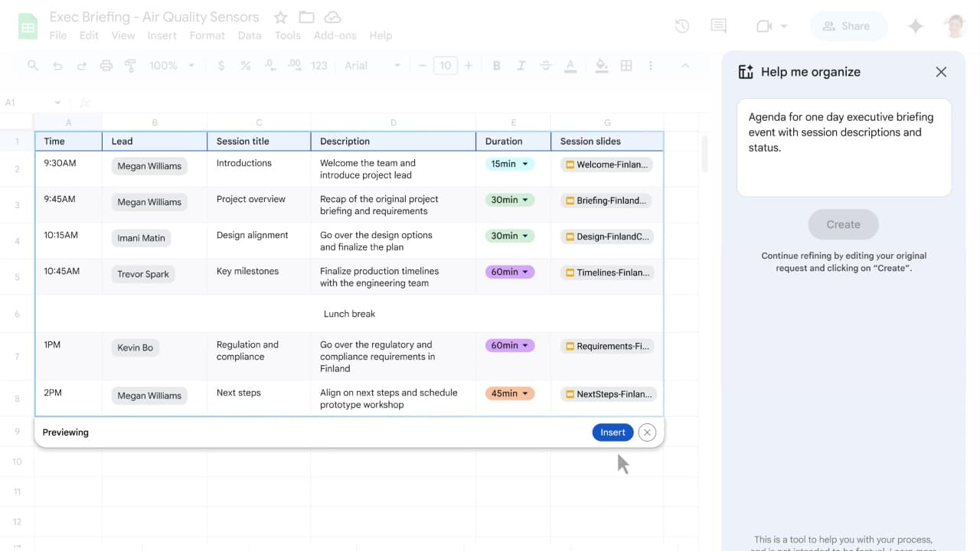Toggle strikethrough text formatting
Image resolution: width=980 pixels, height=551 pixels.
point(545,66)
